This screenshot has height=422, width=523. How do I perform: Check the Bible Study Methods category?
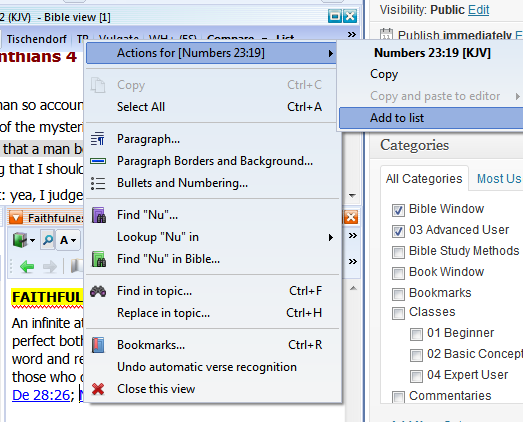click(x=398, y=252)
